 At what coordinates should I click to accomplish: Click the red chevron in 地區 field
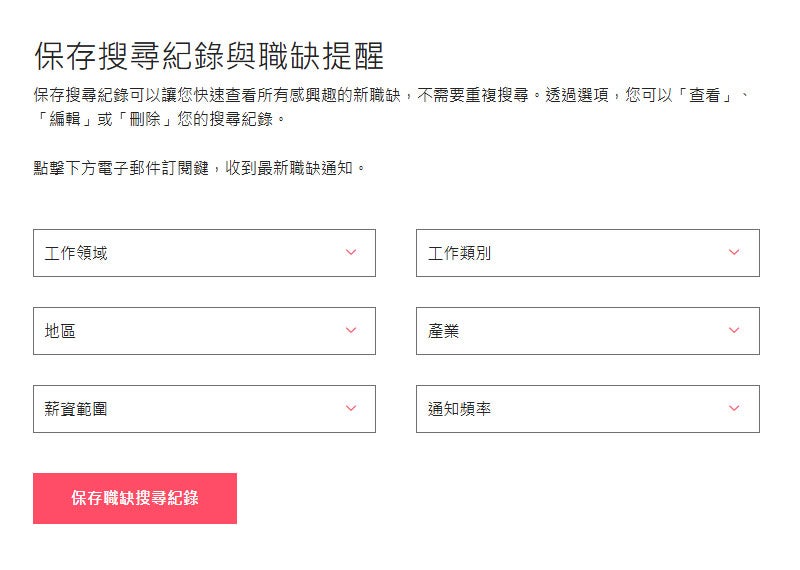tap(351, 331)
